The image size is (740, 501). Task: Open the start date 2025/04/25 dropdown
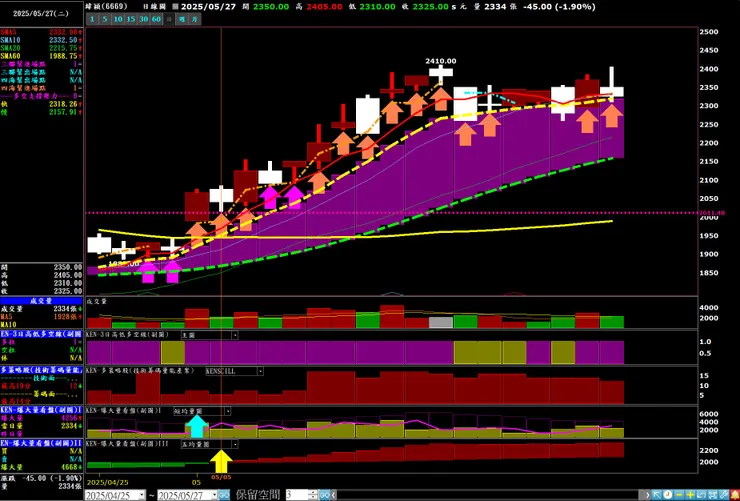click(x=142, y=495)
